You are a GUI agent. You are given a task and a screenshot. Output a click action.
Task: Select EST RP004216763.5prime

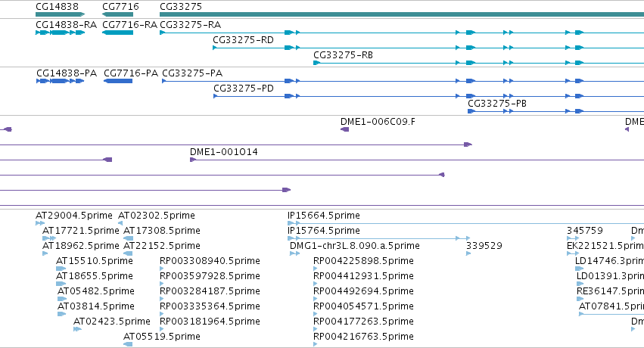tap(363, 337)
